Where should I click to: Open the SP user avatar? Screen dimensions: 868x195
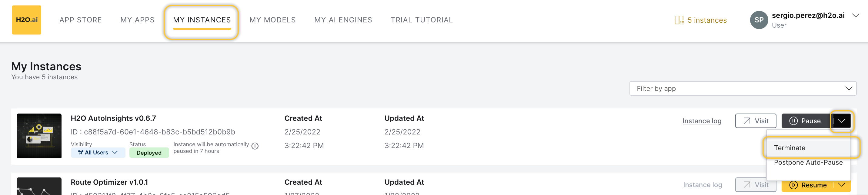[x=759, y=20]
